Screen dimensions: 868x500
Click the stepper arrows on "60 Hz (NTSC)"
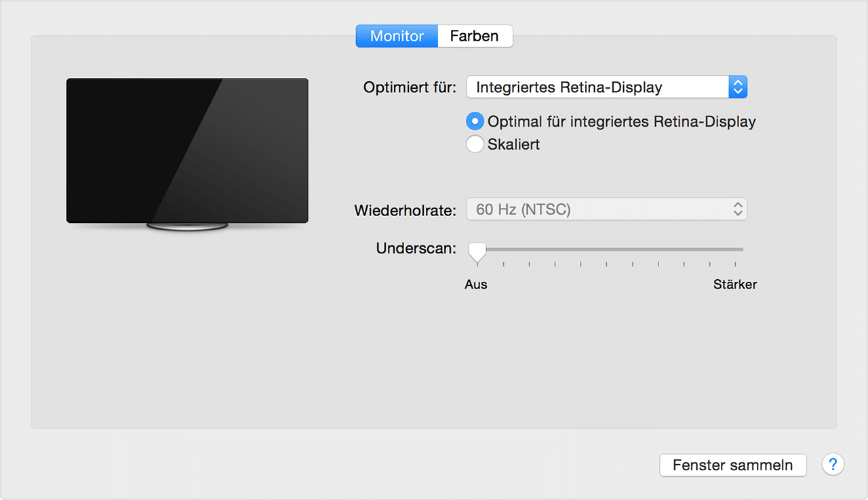pyautogui.click(x=737, y=209)
